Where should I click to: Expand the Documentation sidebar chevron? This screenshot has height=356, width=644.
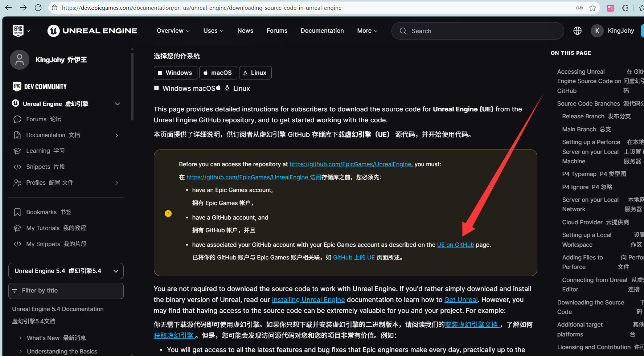coord(116,135)
